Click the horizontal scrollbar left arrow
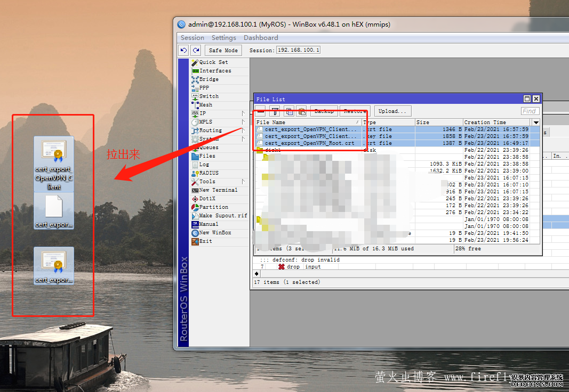Image resolution: width=569 pixels, height=392 pixels. click(x=257, y=274)
